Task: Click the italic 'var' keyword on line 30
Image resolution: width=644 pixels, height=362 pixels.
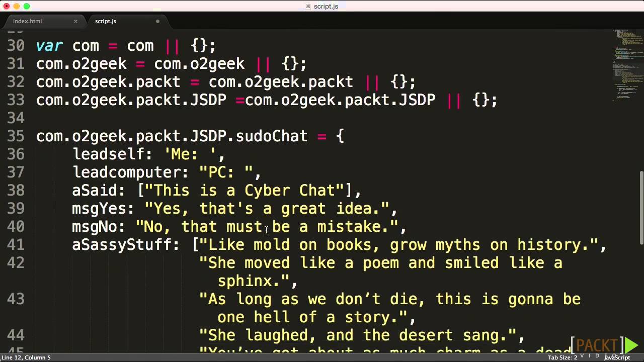Action: 49,46
